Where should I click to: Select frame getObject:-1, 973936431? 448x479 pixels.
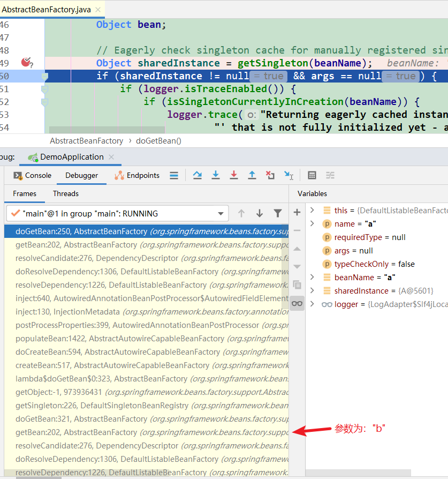[147, 392]
